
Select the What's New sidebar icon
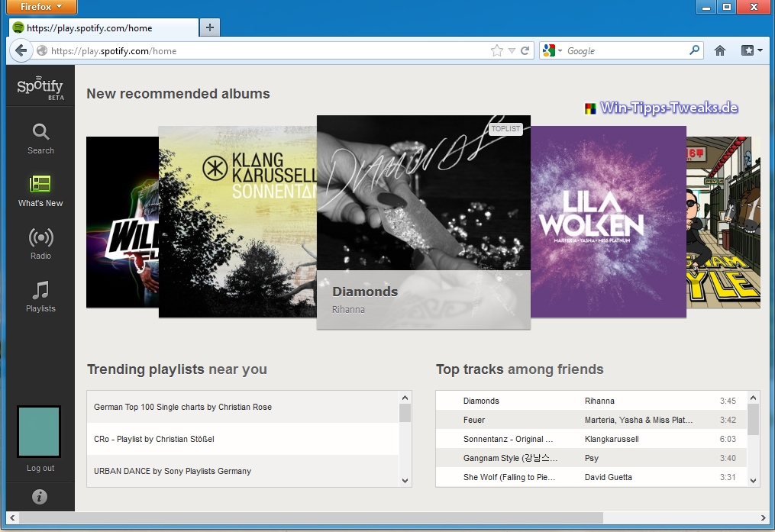tap(40, 185)
